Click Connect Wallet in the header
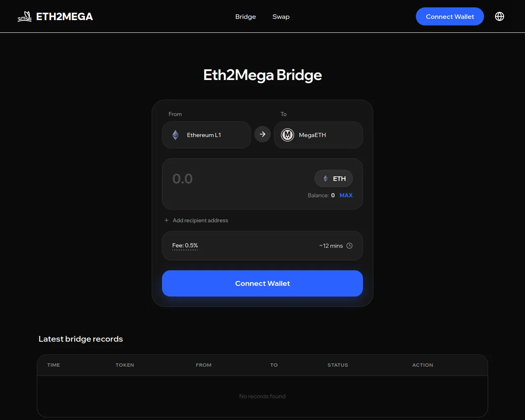The width and height of the screenshot is (525, 420). (x=450, y=16)
